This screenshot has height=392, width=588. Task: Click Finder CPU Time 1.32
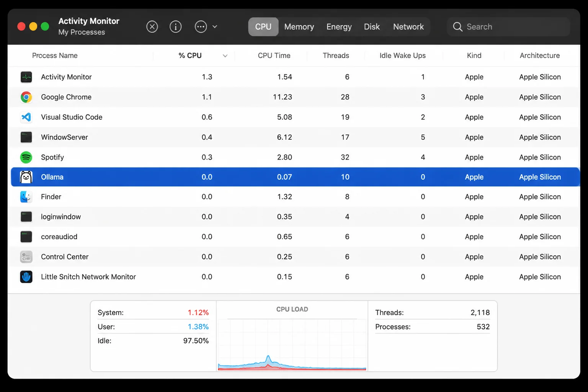[x=284, y=197]
